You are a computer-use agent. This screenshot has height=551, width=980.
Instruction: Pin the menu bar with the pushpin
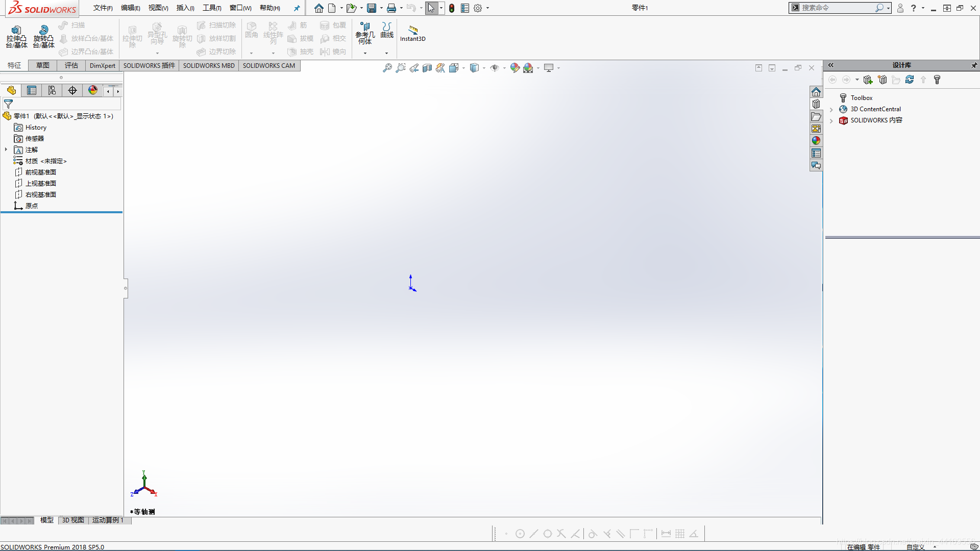coord(297,8)
